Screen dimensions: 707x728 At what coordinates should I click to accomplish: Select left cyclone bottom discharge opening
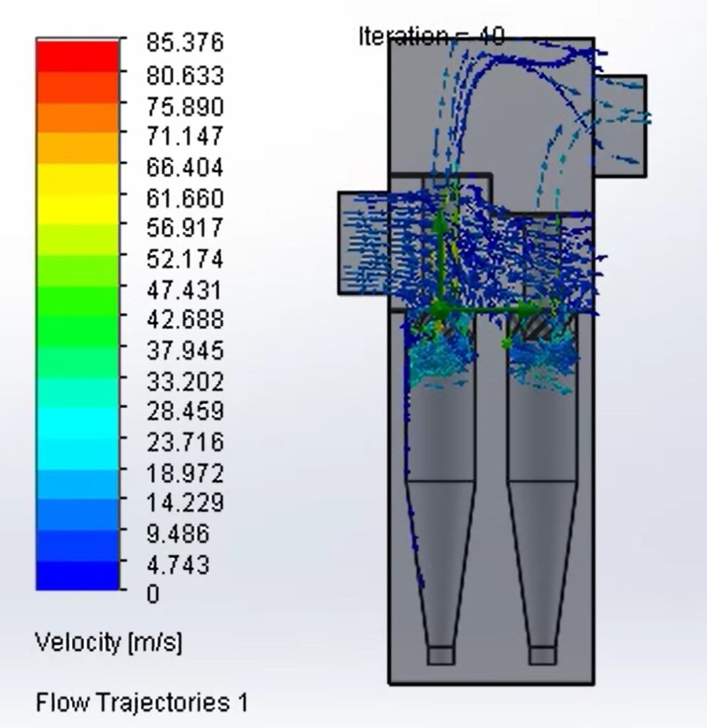tap(440, 655)
